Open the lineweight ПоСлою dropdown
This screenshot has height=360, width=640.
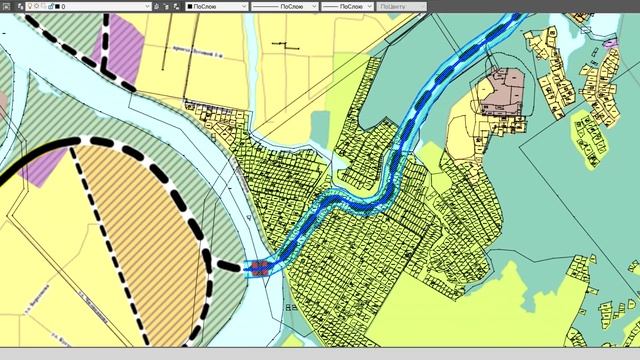click(x=347, y=7)
